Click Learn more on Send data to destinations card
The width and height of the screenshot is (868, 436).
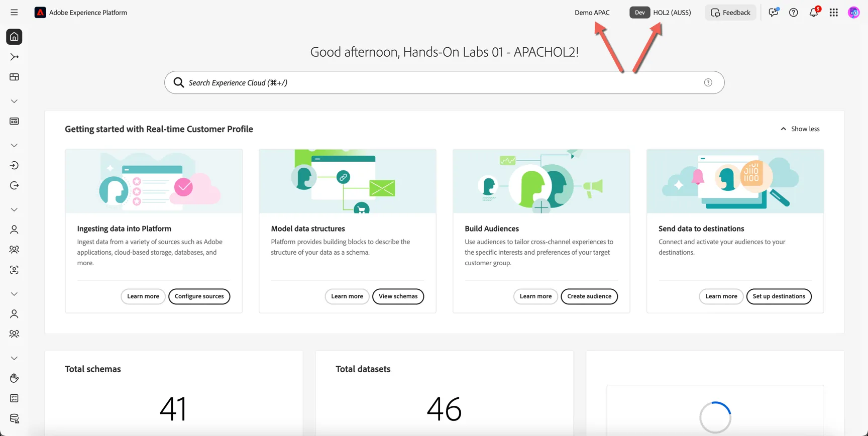(721, 296)
